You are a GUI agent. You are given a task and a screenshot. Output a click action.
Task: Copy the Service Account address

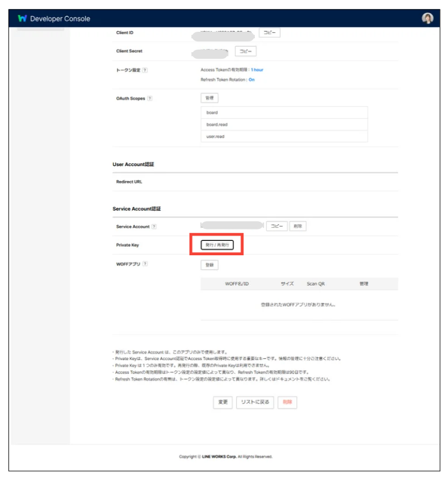pos(276,226)
